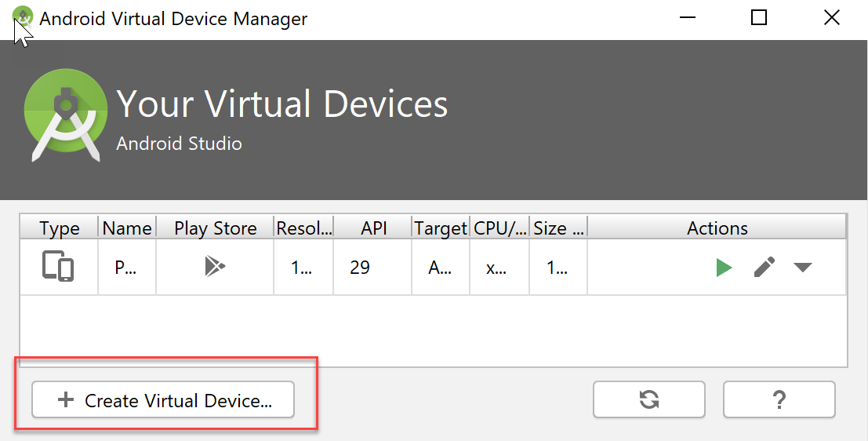
Task: Close the Android Virtual Device Manager window
Action: click(832, 18)
